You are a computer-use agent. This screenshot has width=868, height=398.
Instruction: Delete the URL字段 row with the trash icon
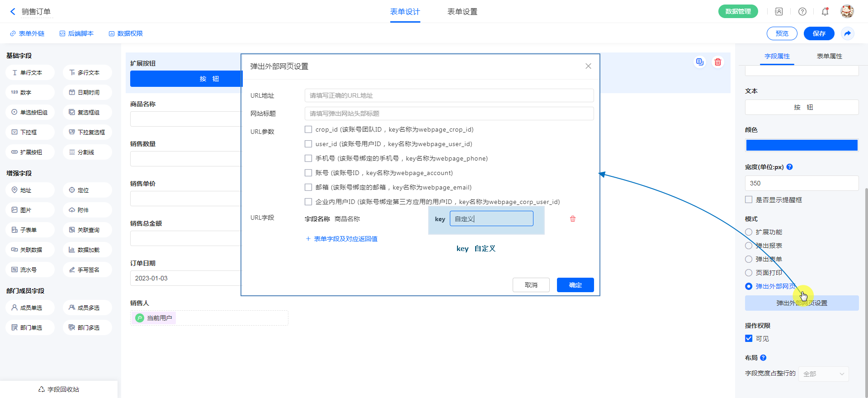[x=573, y=219]
